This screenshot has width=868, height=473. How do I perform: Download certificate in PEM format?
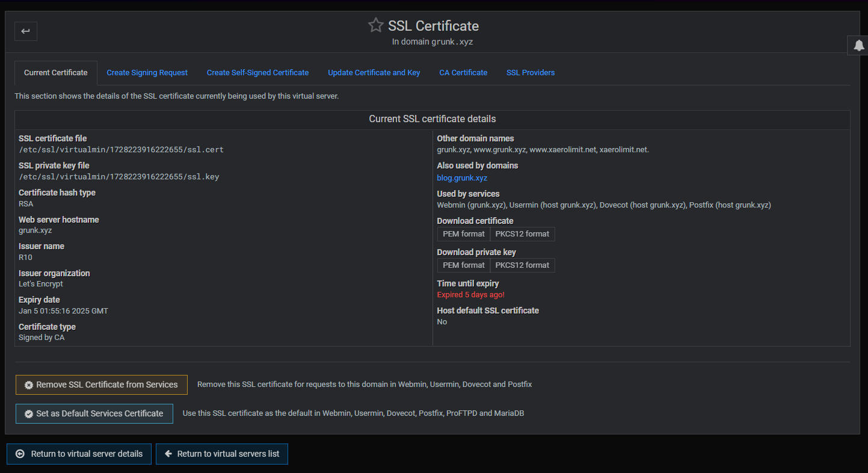(x=464, y=234)
